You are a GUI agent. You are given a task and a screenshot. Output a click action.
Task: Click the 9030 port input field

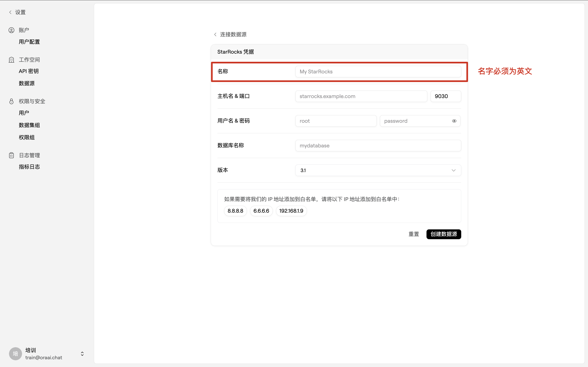[x=446, y=96]
